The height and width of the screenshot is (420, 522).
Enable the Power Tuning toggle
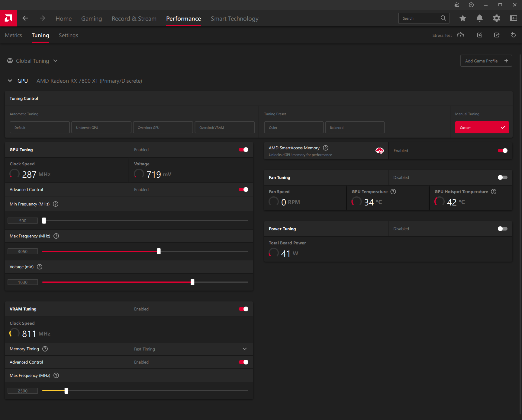(503, 229)
